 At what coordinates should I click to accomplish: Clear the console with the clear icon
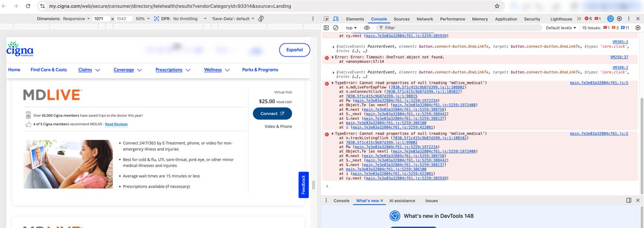[x=336, y=27]
